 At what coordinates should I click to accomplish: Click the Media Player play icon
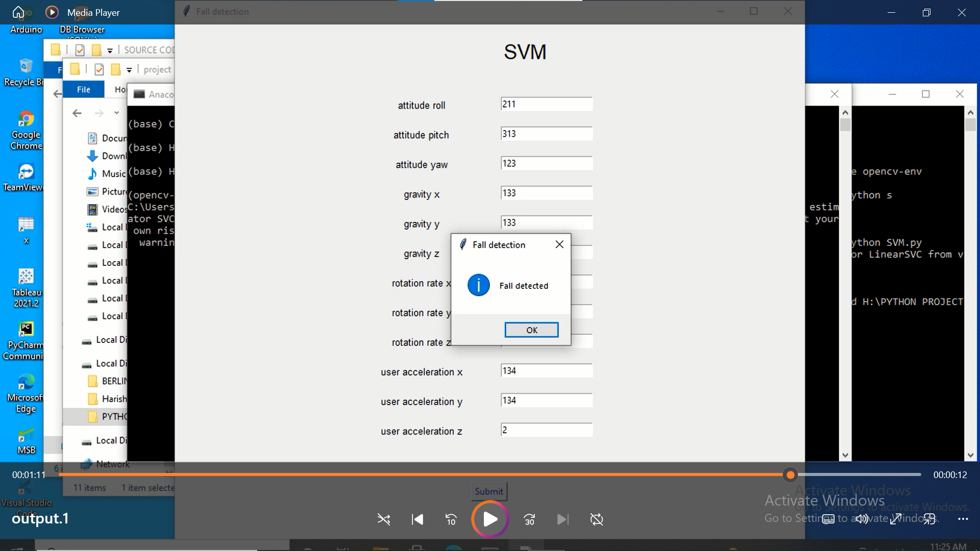coord(490,519)
